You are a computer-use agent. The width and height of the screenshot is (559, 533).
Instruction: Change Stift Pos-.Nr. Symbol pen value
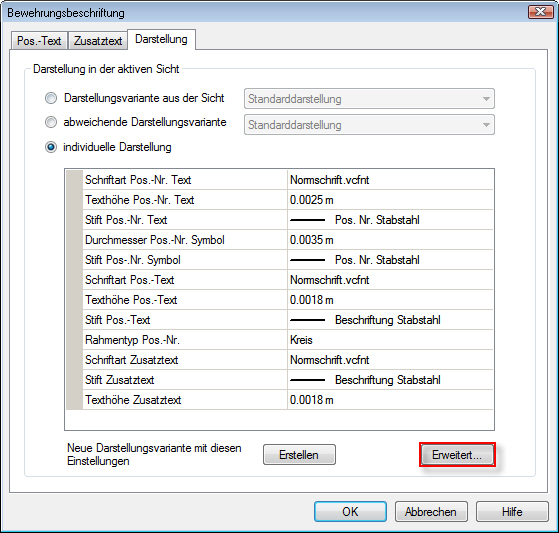390,260
